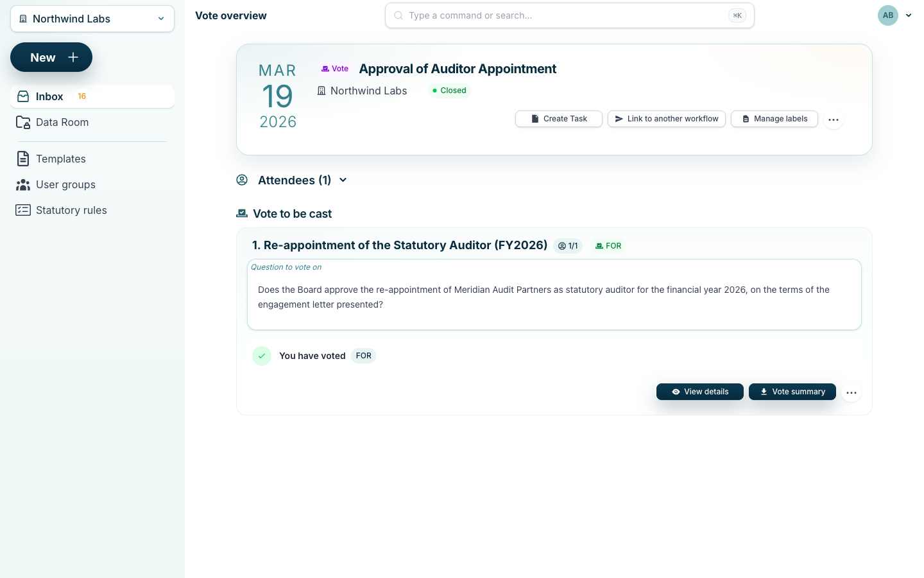The width and height of the screenshot is (924, 578).
Task: Click the Statutory rules checklist icon
Action: coord(23,210)
